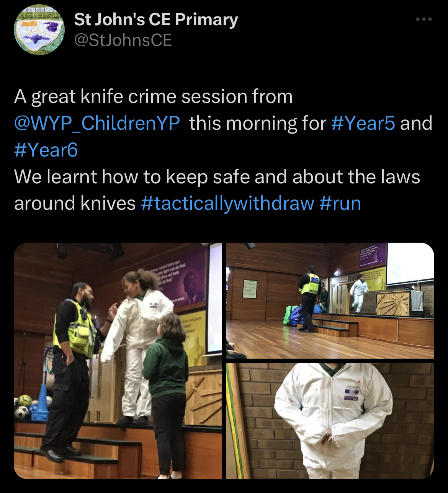Visit the @WYP_ChildrenYP mention
This screenshot has height=493, width=448.
tap(97, 123)
